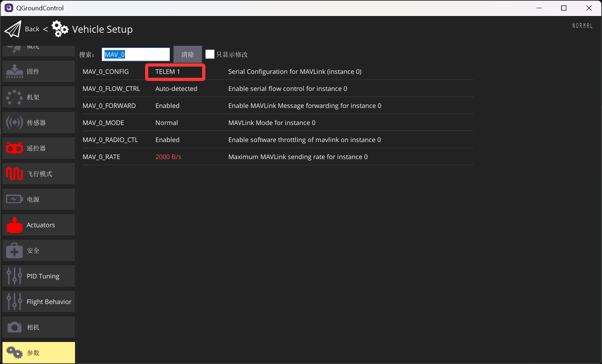Click the TELEM 1 value

point(168,72)
